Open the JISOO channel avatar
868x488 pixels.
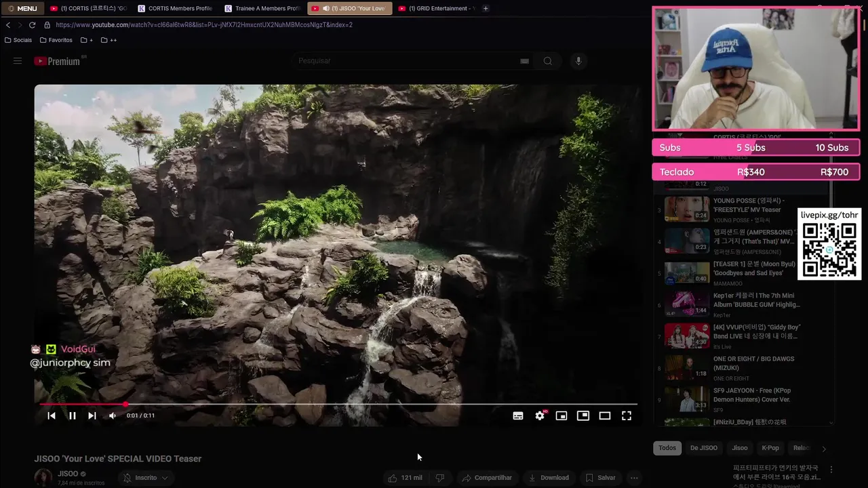tap(43, 477)
